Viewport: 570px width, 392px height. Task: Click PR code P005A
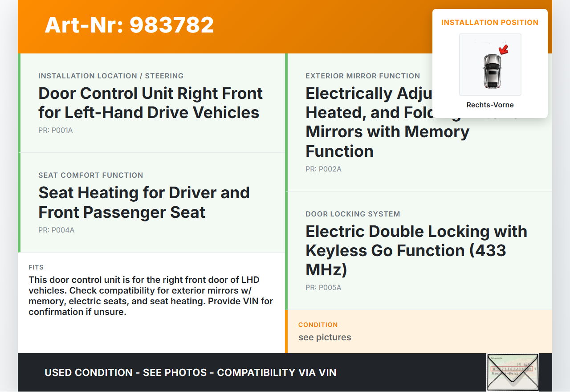[x=323, y=288]
